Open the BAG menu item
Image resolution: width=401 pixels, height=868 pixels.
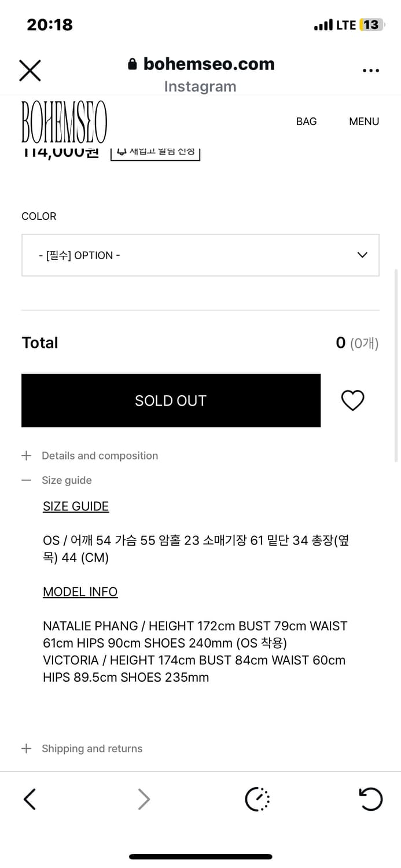click(306, 122)
